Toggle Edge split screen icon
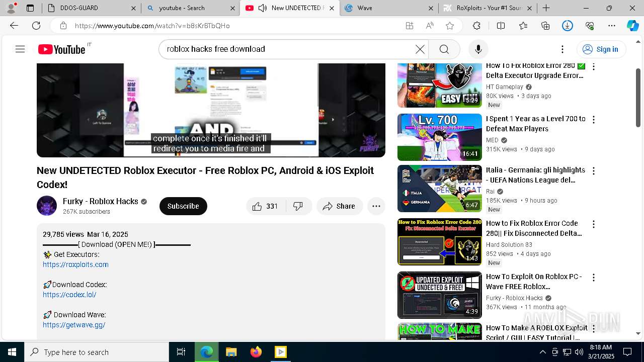This screenshot has width=644, height=362. pos(501,26)
